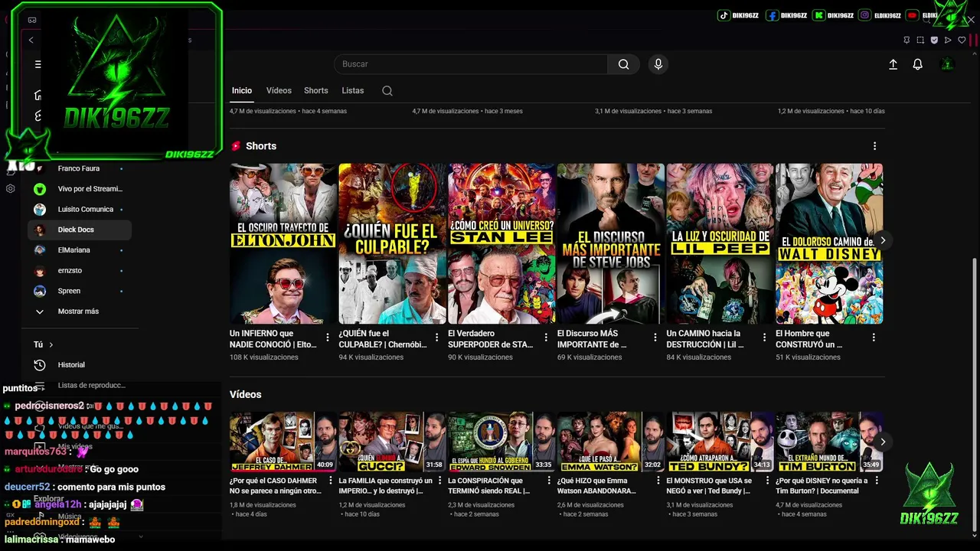Image resolution: width=980 pixels, height=551 pixels.
Task: Open the Tim Burton video thumbnail
Action: 829,442
